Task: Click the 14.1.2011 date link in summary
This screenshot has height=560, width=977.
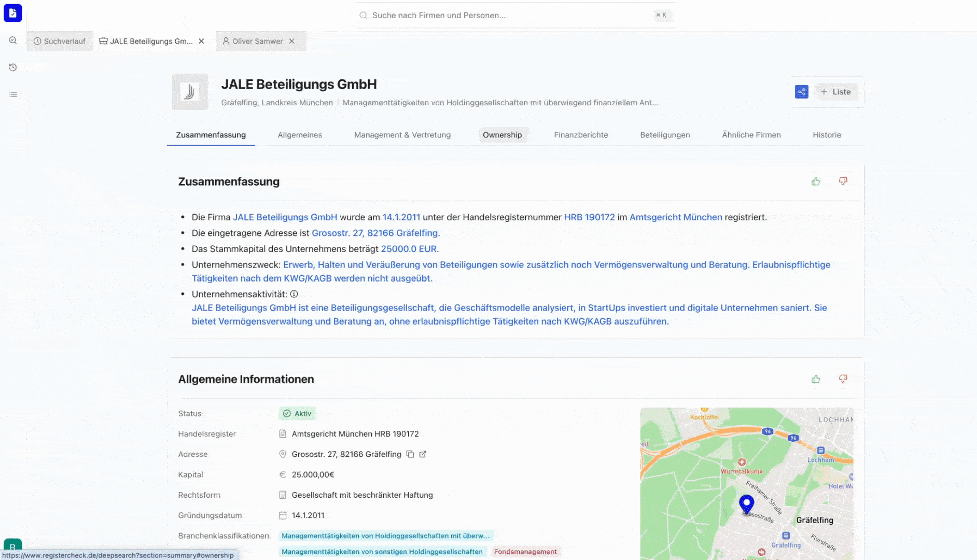Action: coord(401,217)
